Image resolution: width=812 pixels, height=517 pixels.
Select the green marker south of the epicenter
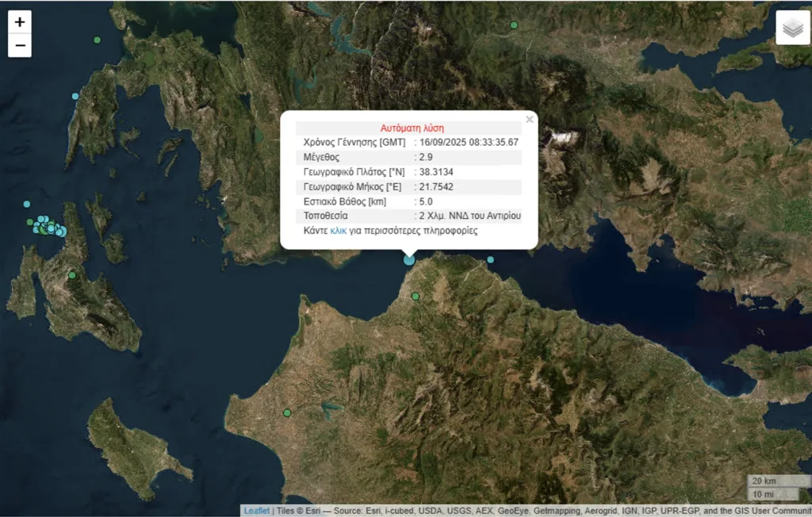[x=416, y=297]
